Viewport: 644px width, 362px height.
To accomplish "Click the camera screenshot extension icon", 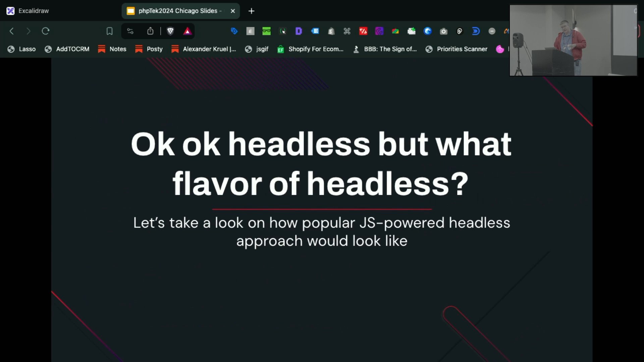I will pos(443,31).
